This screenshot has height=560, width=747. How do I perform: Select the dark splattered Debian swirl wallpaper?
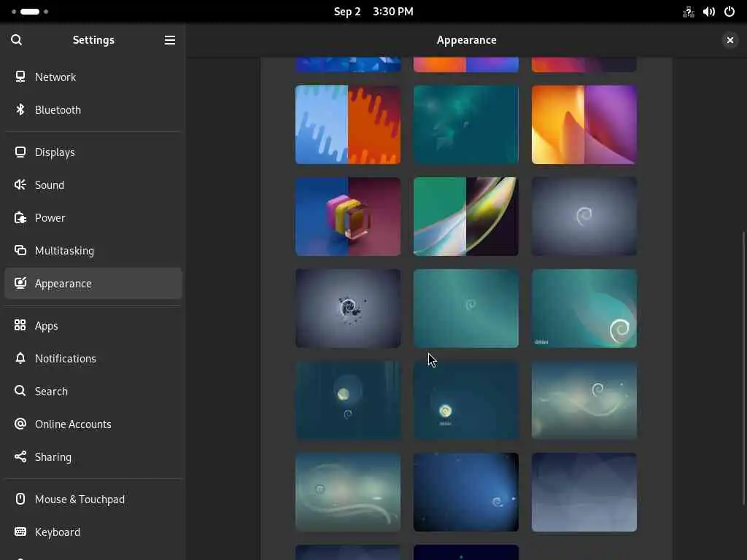pyautogui.click(x=348, y=308)
